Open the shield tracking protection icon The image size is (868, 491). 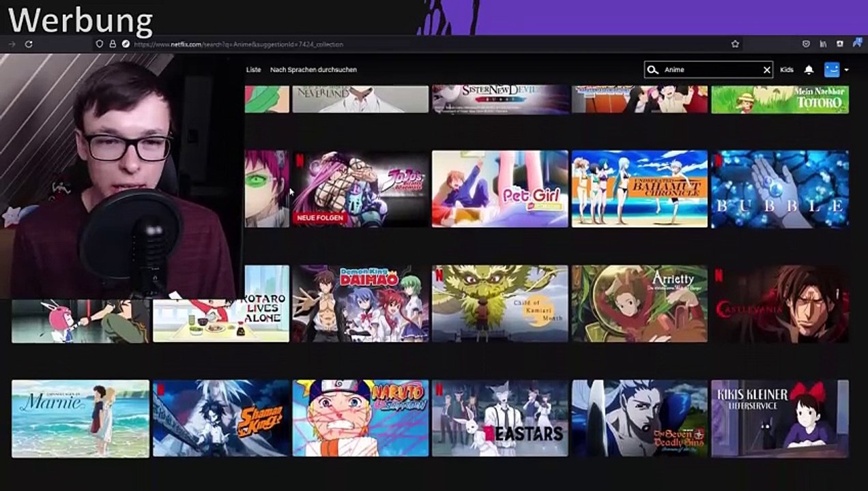pyautogui.click(x=100, y=44)
